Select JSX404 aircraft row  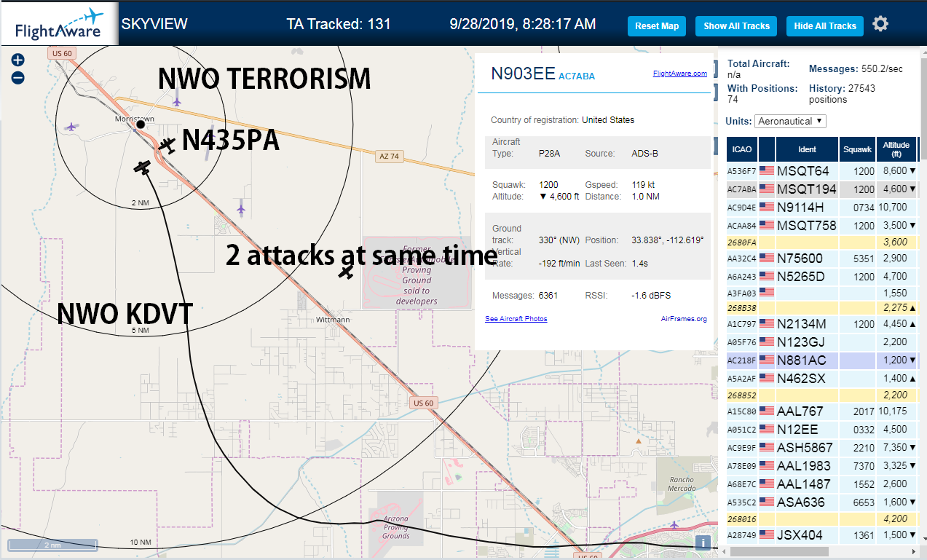(x=822, y=535)
